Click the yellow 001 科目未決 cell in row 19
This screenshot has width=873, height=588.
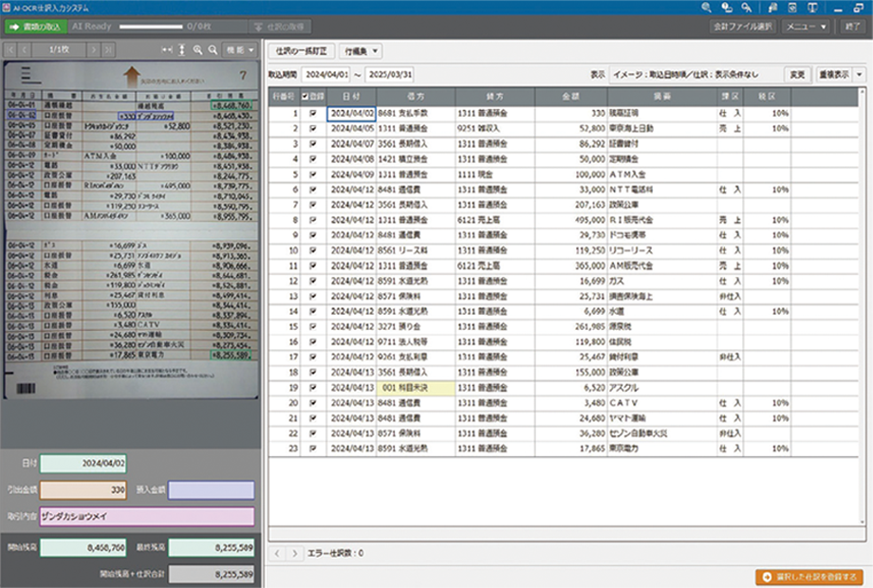click(x=416, y=388)
